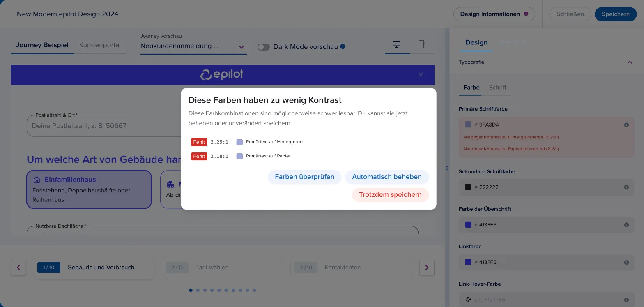This screenshot has height=307, width=644.
Task: Open the Design Informationen button
Action: point(494,14)
